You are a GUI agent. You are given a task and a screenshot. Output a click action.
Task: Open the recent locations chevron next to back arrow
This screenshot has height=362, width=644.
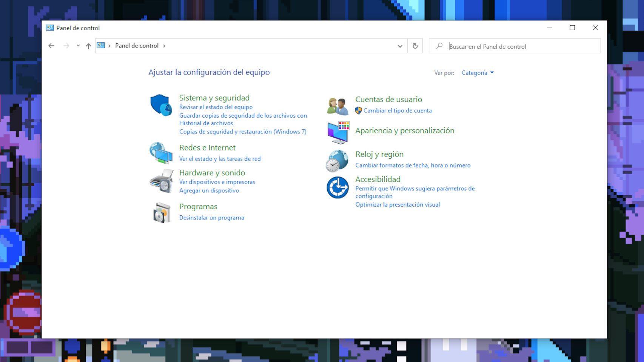click(78, 46)
